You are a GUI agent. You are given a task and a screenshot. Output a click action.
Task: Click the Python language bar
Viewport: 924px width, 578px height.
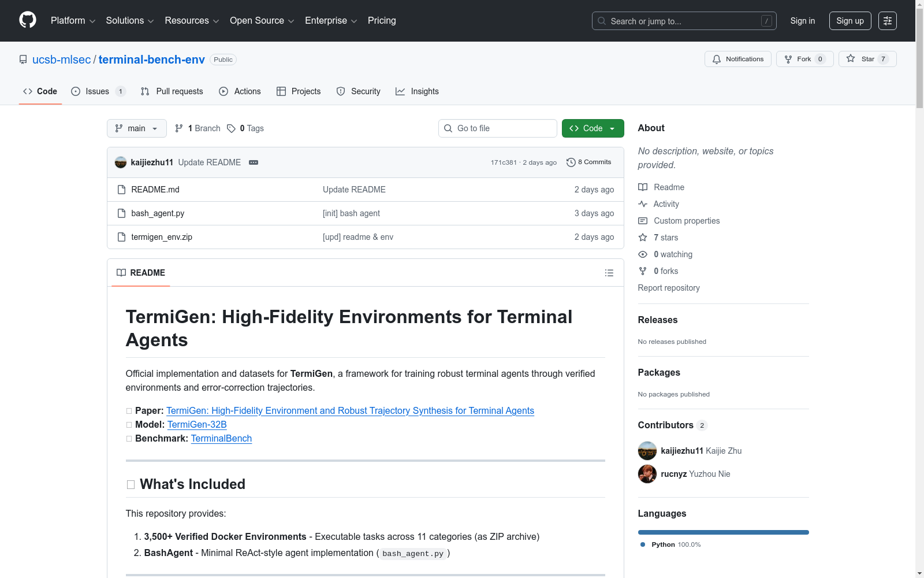pyautogui.click(x=723, y=532)
